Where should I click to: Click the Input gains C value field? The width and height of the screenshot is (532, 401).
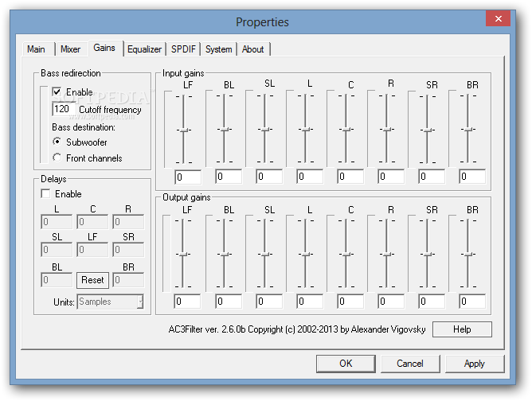pos(350,177)
